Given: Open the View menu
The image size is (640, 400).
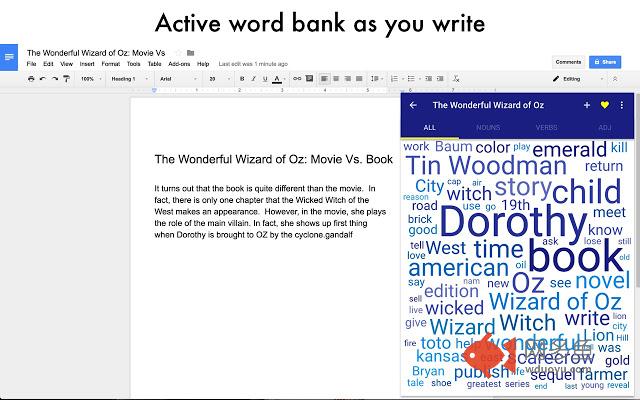Looking at the screenshot, I should (x=67, y=64).
